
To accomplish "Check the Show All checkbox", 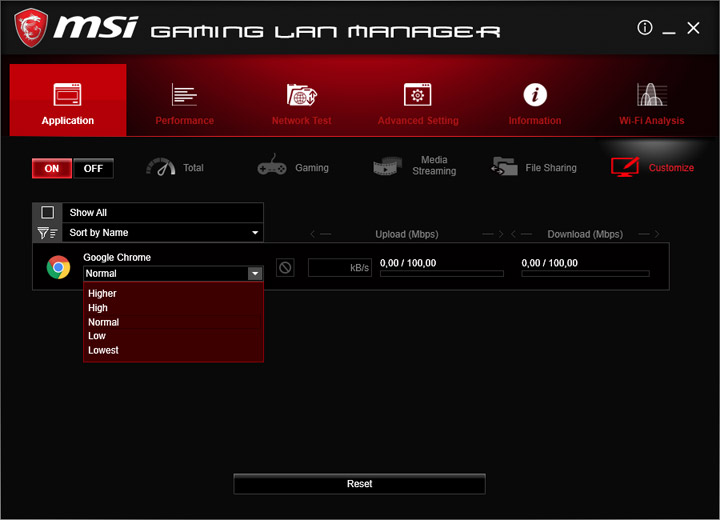I will (48, 212).
